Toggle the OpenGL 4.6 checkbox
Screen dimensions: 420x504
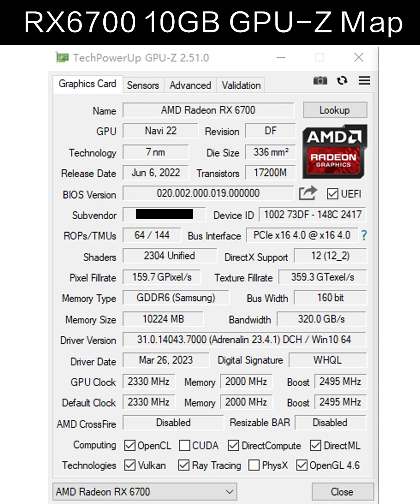[x=302, y=465]
